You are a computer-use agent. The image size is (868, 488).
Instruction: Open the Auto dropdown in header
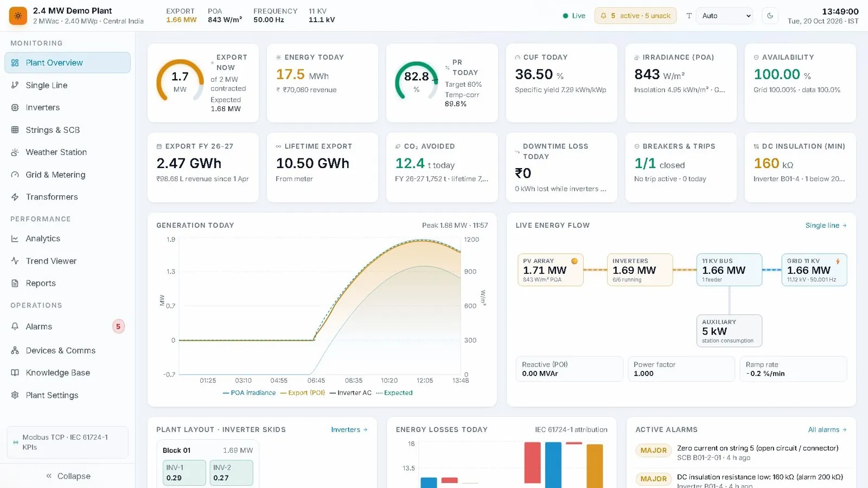(725, 16)
